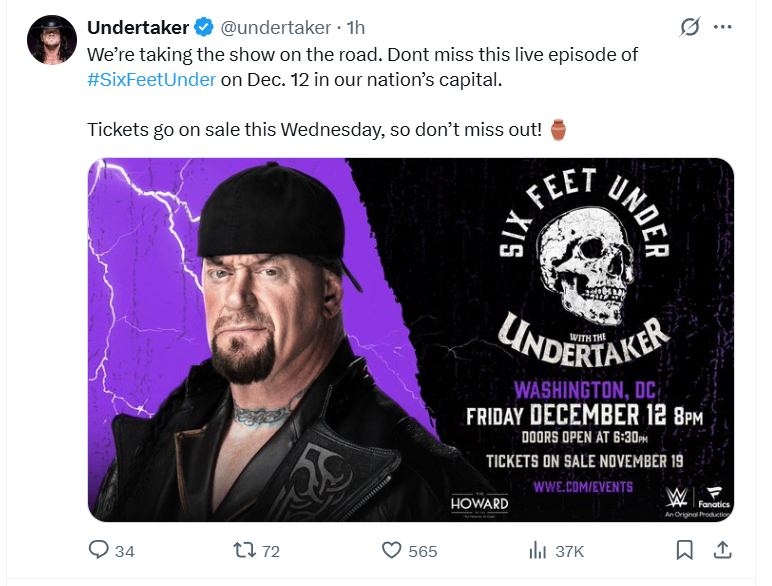Click the repost arrows icon
772x586 pixels.
(x=243, y=550)
